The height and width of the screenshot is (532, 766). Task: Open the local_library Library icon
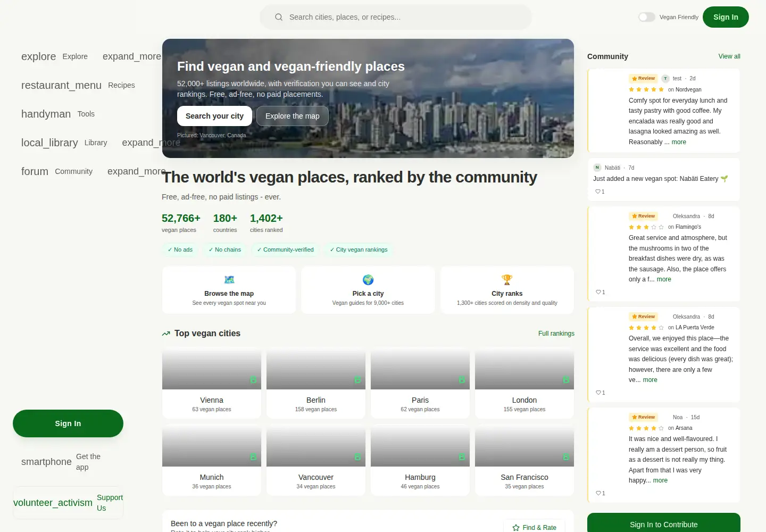49,143
